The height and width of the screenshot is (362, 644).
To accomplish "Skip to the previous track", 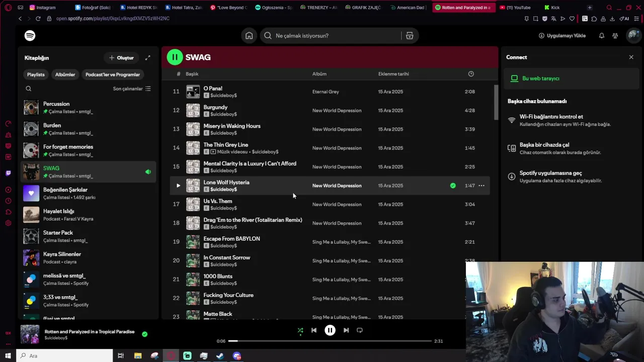I will tap(314, 330).
